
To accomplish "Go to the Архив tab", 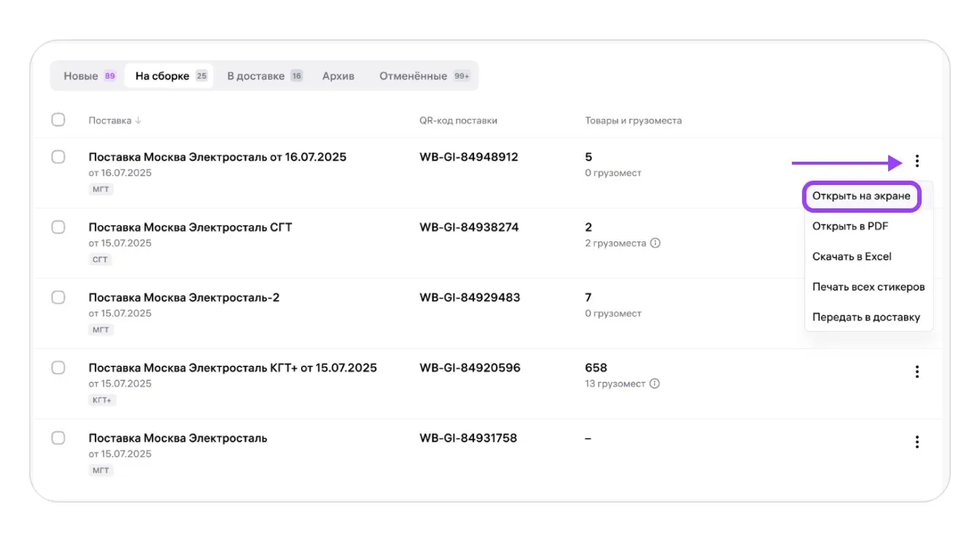I will (x=338, y=76).
